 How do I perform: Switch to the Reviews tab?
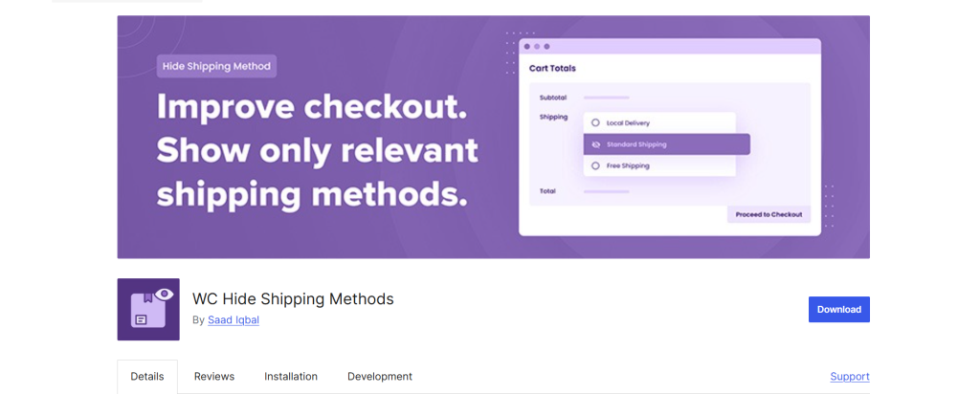[214, 377]
